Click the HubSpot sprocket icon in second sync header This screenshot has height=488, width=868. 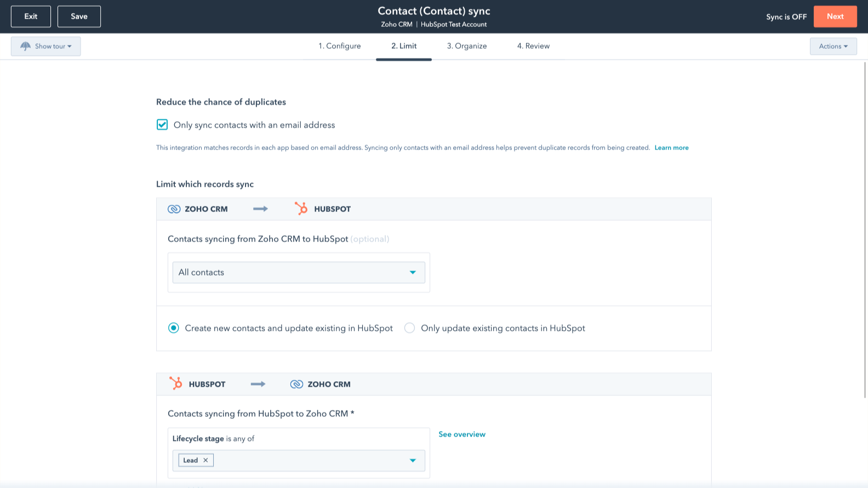(x=175, y=383)
